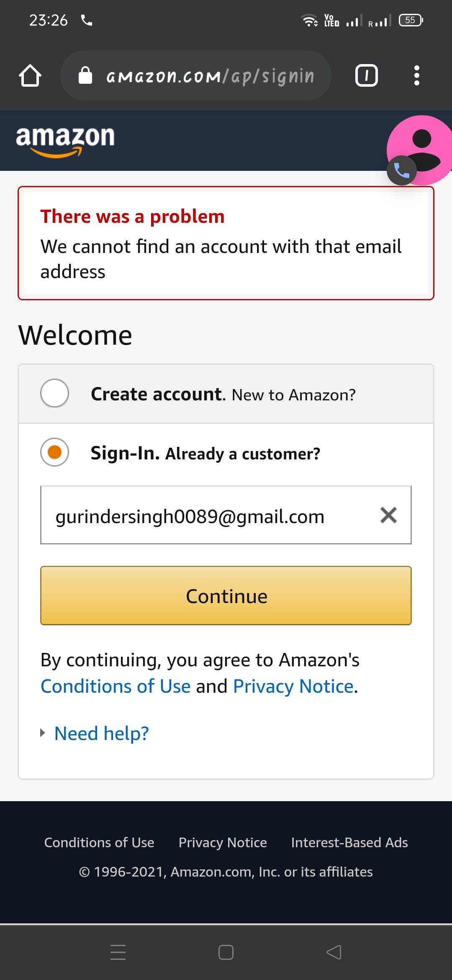Expand the Need help? section

click(x=101, y=733)
